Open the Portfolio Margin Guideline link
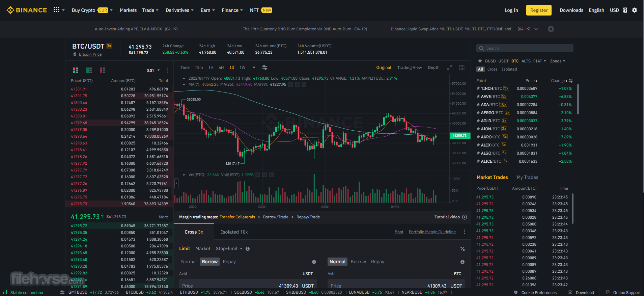Screen dimensions: 644x296 [432, 232]
